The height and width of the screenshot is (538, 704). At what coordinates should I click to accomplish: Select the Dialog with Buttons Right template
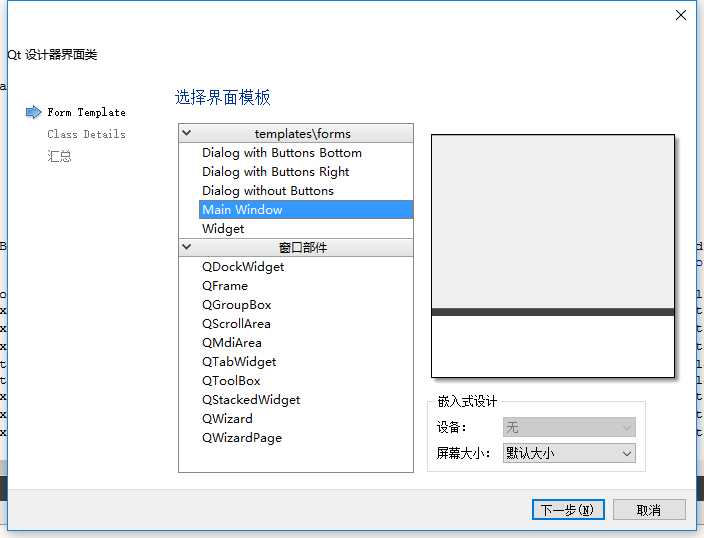(x=275, y=172)
